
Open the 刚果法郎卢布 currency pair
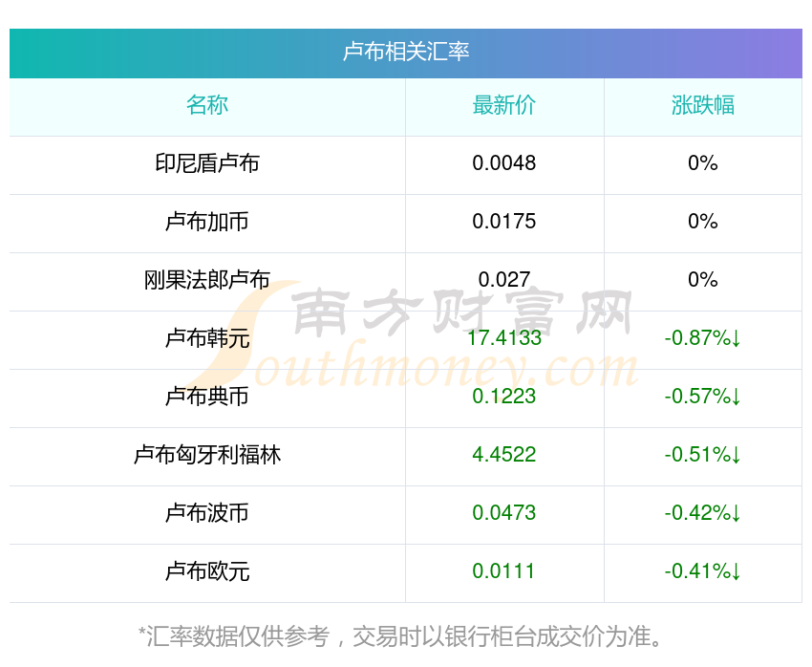point(207,280)
